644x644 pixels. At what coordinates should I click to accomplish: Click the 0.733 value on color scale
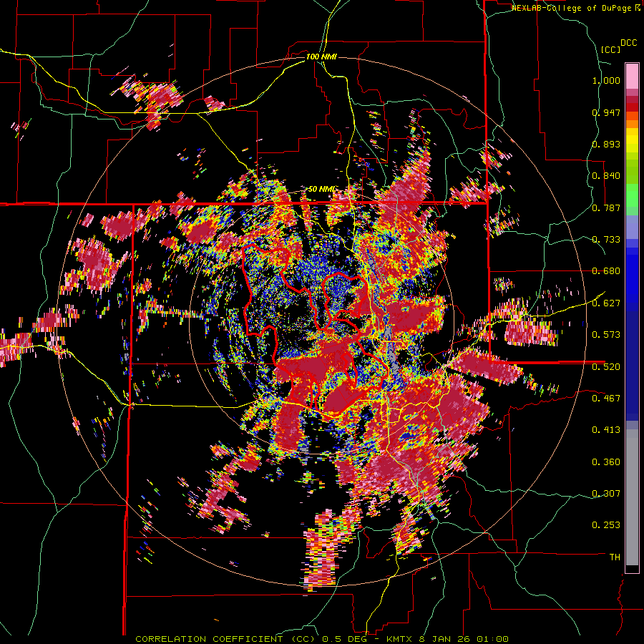click(x=606, y=240)
